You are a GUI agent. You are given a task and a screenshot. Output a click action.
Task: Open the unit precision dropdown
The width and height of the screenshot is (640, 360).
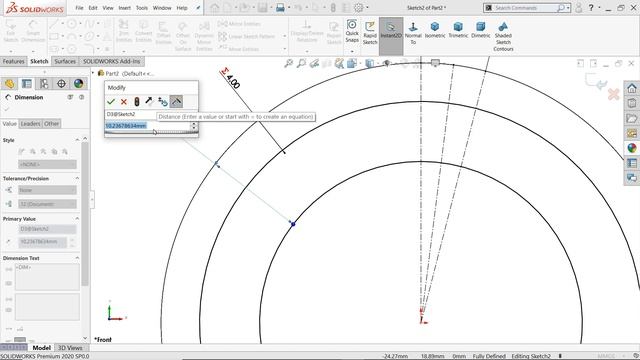(47, 204)
